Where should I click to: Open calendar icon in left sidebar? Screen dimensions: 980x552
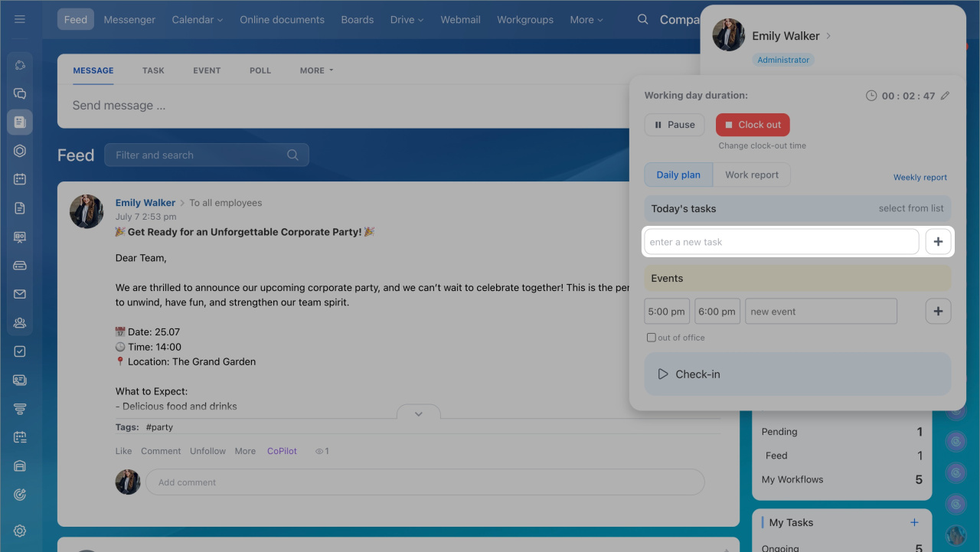(x=20, y=179)
